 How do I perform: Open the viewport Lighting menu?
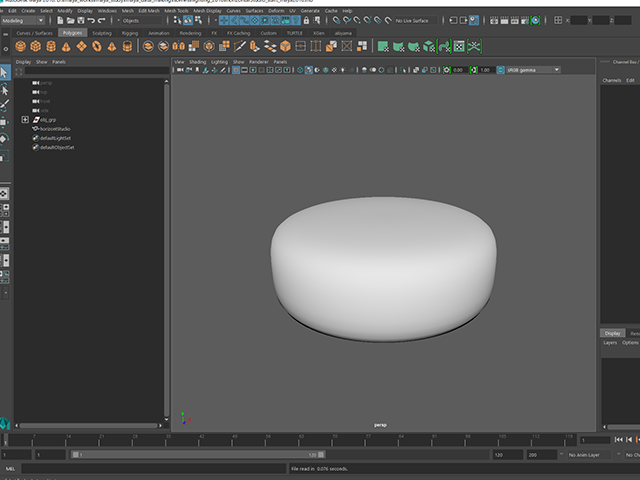(219, 62)
